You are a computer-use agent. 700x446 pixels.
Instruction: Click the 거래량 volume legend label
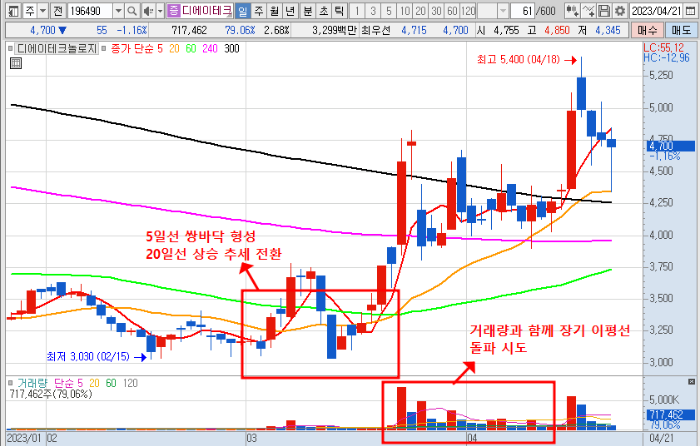click(32, 383)
